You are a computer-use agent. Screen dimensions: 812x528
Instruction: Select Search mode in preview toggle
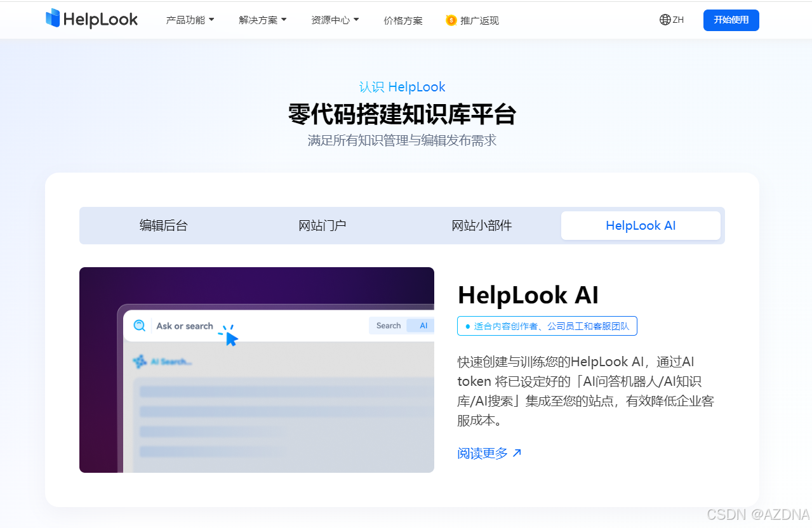pos(389,326)
